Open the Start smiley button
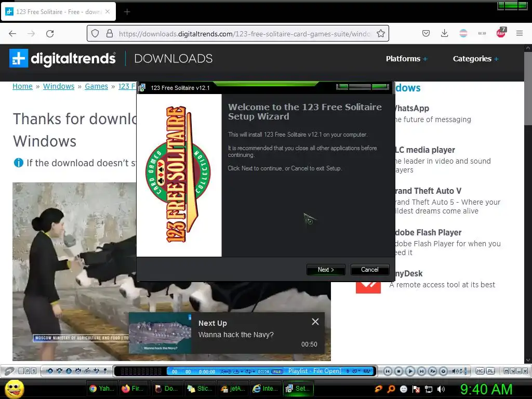Viewport: 532px width, 399px height. tap(14, 389)
